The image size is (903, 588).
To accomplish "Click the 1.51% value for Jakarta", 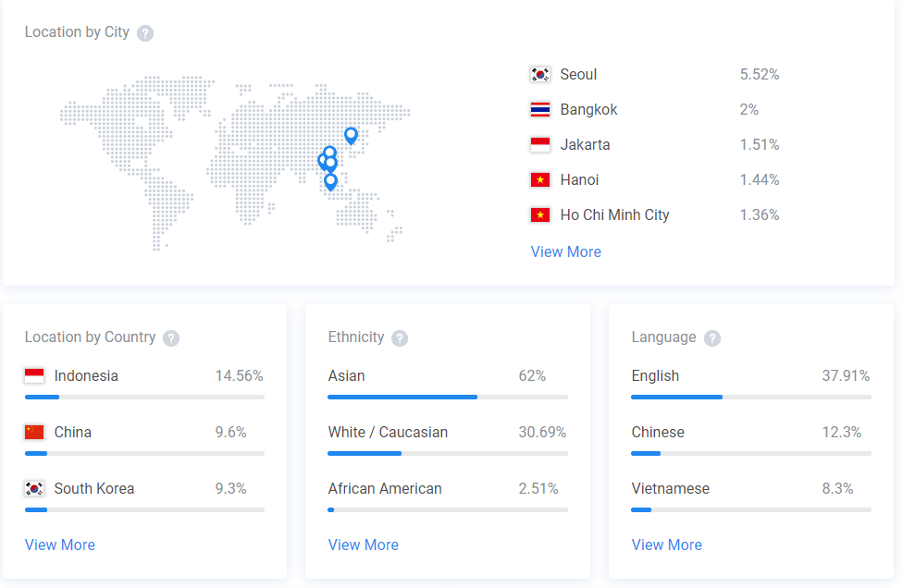I will point(760,145).
